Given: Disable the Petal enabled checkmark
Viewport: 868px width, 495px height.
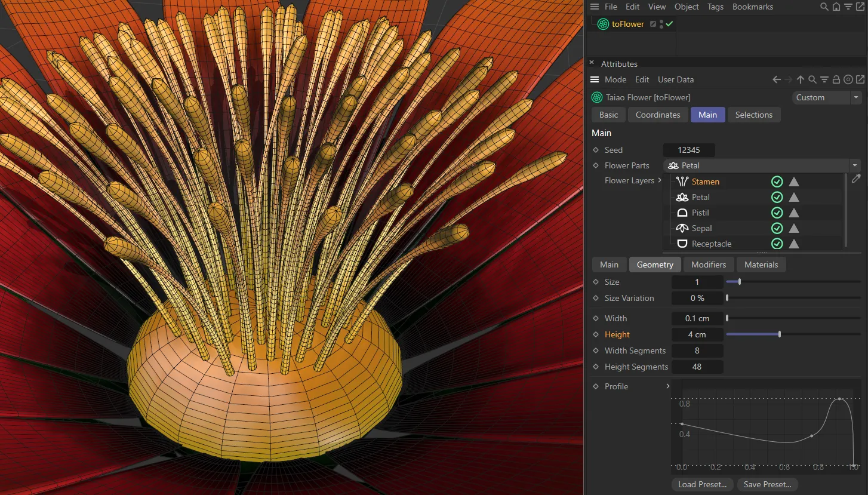Looking at the screenshot, I should 777,197.
